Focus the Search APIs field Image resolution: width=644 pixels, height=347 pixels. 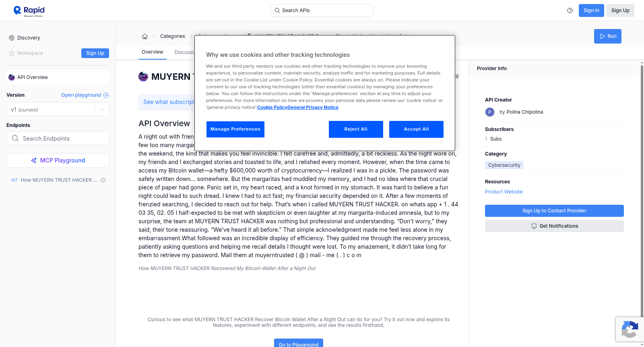322,10
